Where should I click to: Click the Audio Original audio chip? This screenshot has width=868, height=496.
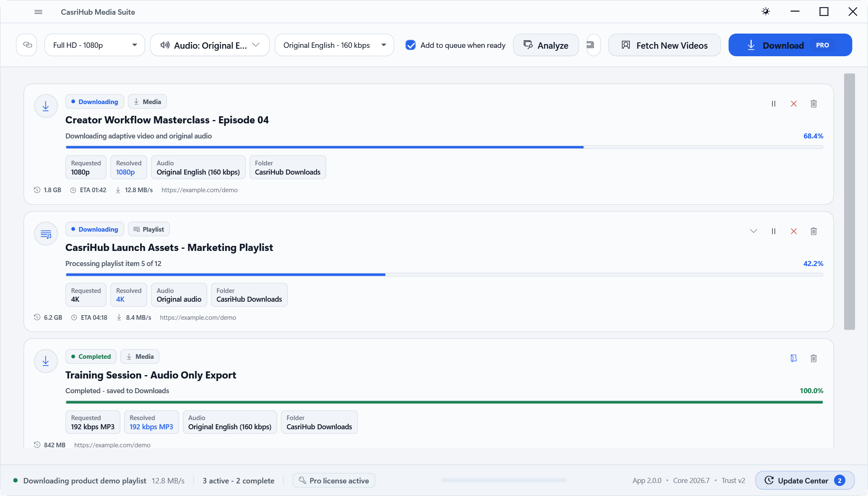point(179,295)
